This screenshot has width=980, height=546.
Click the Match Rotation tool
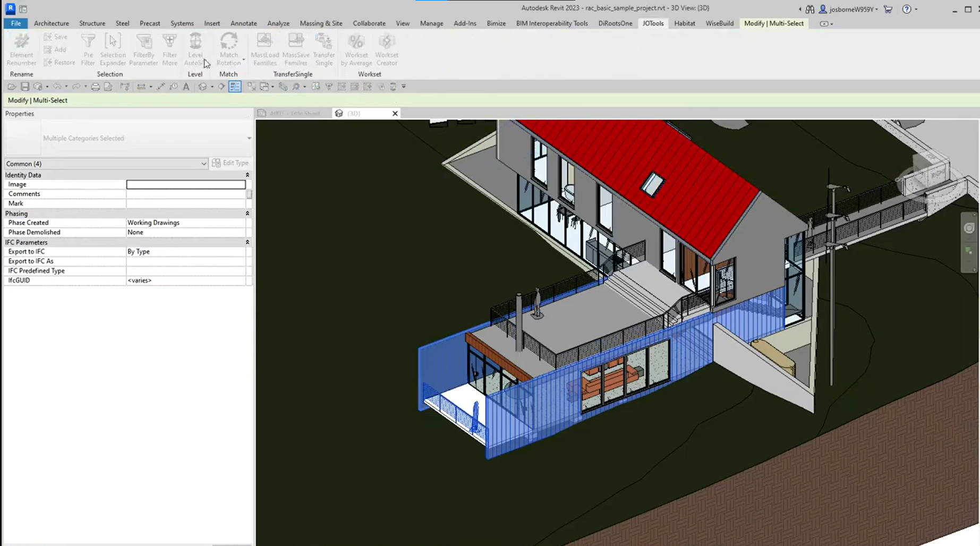[x=228, y=50]
